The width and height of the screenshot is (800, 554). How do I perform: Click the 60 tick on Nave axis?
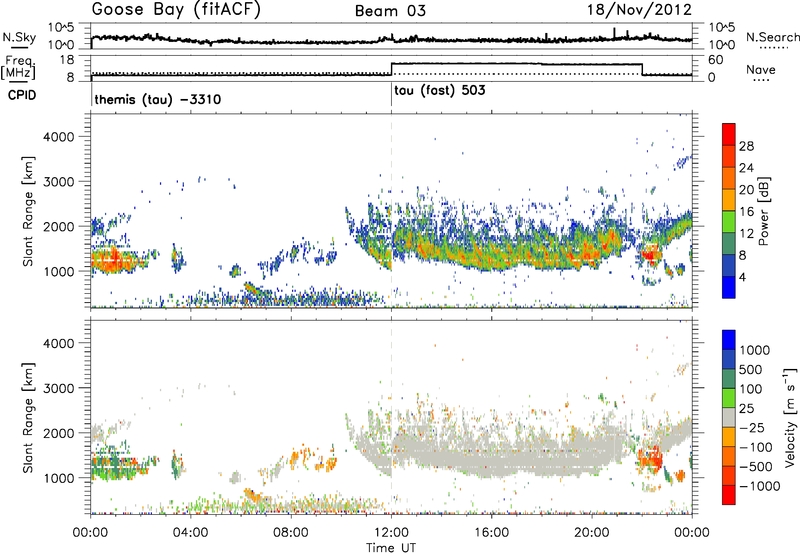click(716, 60)
